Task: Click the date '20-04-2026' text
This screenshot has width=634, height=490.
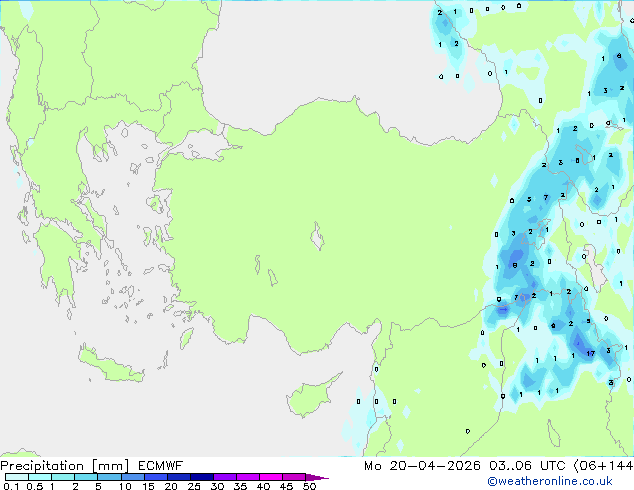Action: (435, 466)
